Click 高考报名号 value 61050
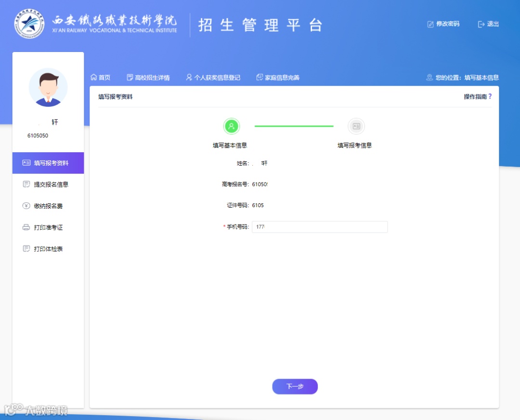The image size is (520, 420). (x=260, y=184)
